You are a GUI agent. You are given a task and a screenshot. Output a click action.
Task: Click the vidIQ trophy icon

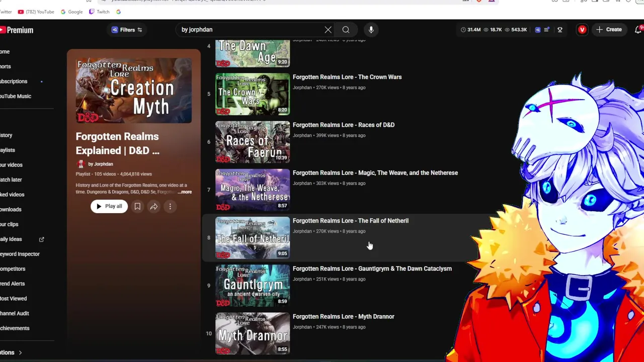pyautogui.click(x=559, y=30)
